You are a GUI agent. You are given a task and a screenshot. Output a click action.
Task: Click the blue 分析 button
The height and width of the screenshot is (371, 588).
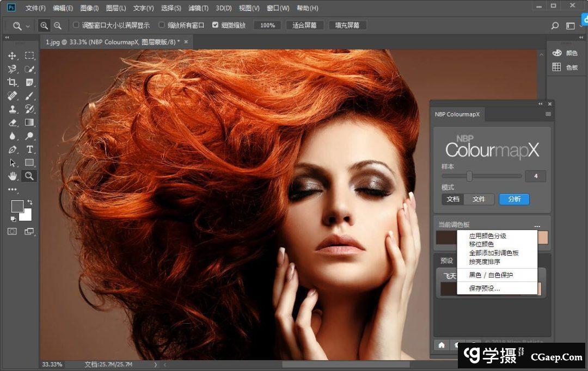(x=514, y=199)
